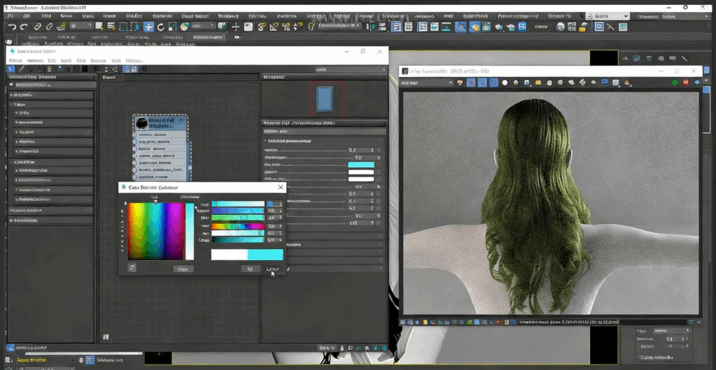Viewport: 716px width, 370px height.
Task: Toggle green channel in render window
Action: [482, 83]
